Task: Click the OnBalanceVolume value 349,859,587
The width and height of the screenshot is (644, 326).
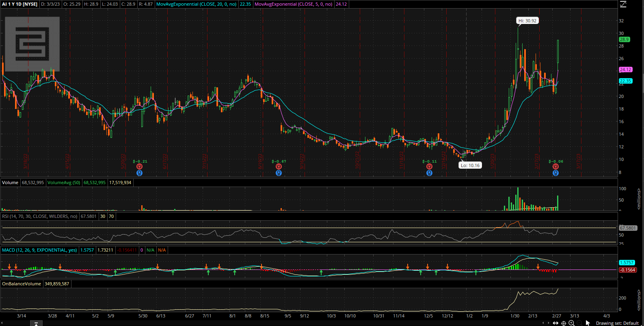Action: click(x=57, y=284)
